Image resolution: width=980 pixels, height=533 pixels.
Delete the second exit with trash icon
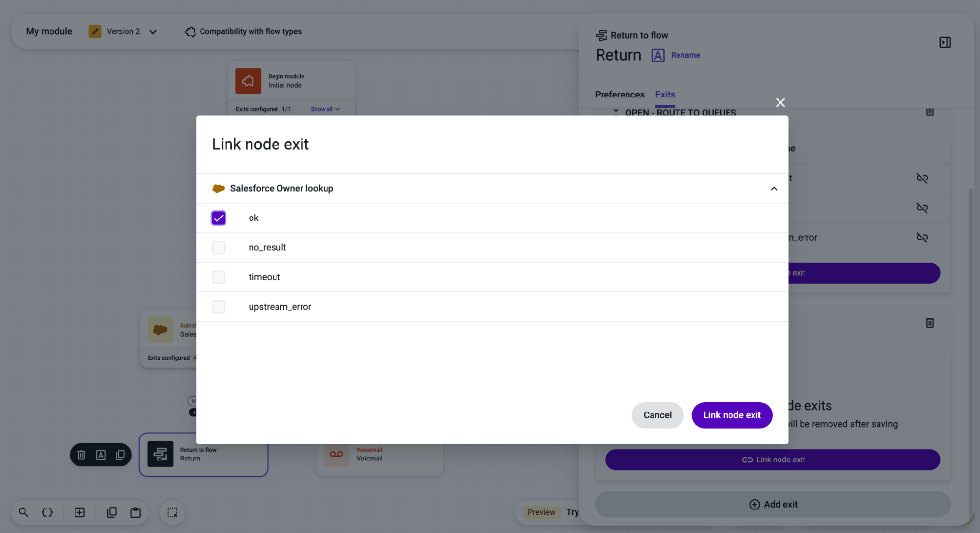[930, 323]
